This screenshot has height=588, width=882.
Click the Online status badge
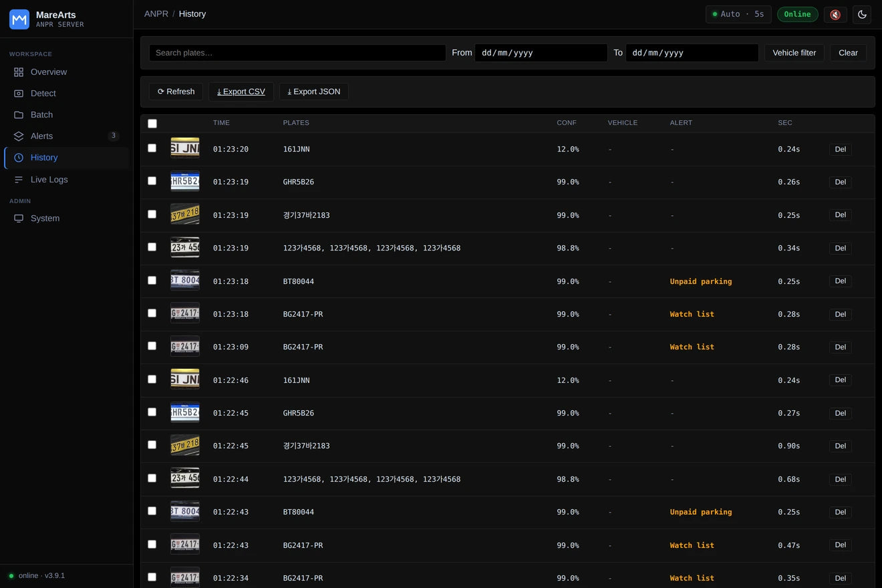tap(797, 14)
